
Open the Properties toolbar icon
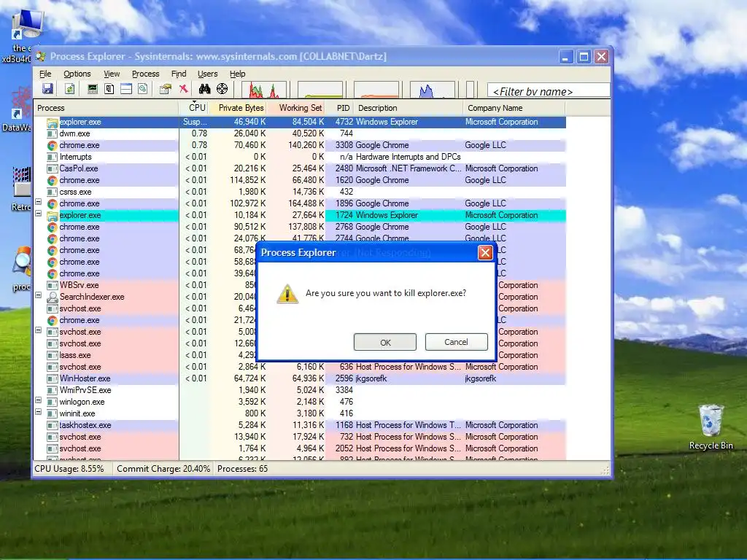click(x=166, y=88)
